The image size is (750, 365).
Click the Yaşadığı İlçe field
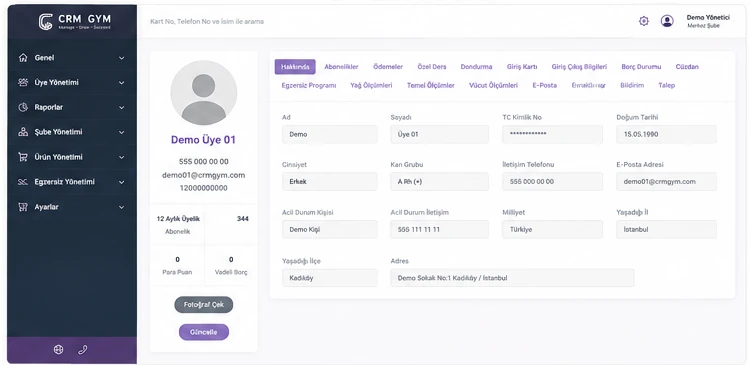pyautogui.click(x=330, y=278)
